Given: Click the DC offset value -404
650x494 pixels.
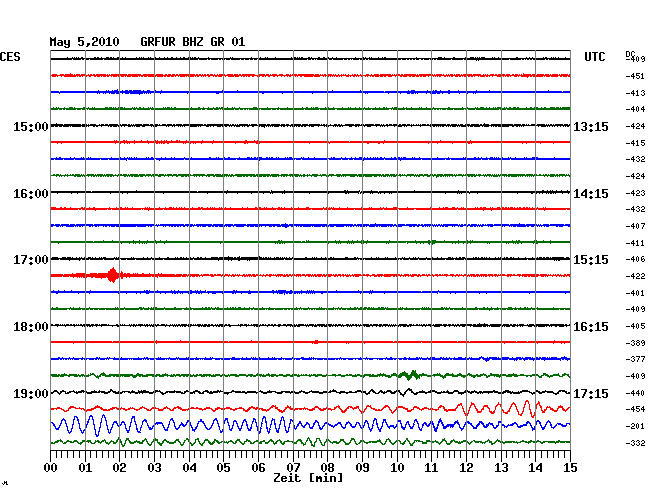Looking at the screenshot, I should tap(635, 109).
